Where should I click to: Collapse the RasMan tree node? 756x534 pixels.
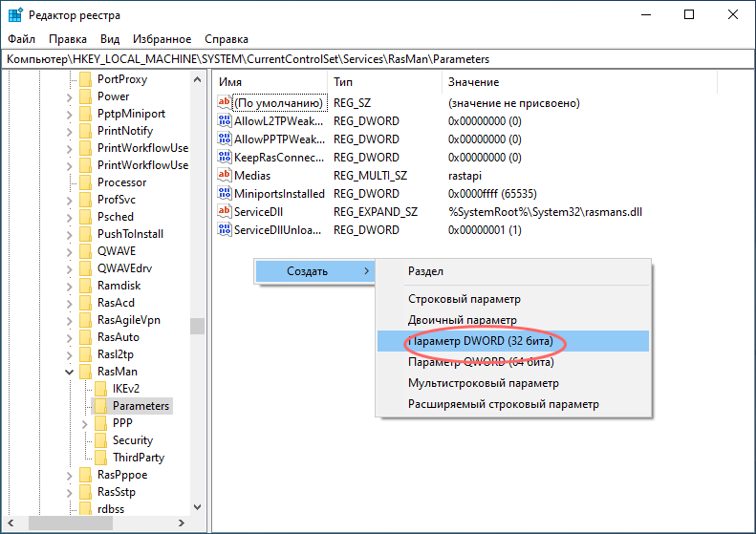coord(70,372)
